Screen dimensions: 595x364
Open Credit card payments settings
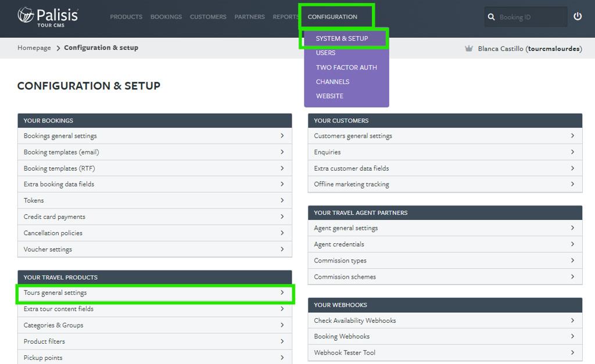(x=155, y=217)
